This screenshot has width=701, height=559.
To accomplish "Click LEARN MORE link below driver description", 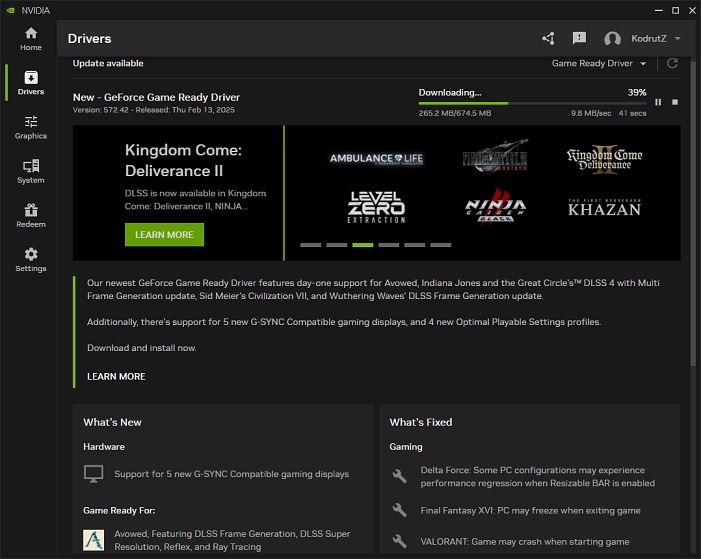I will click(116, 377).
